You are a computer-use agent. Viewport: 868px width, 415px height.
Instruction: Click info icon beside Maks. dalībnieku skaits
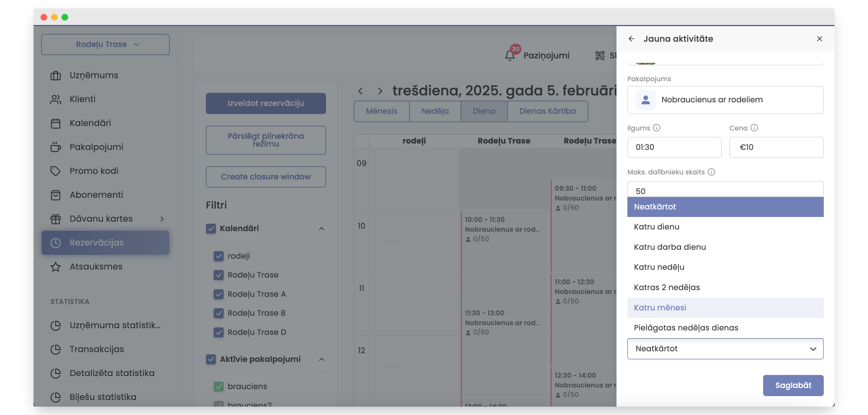[711, 172]
